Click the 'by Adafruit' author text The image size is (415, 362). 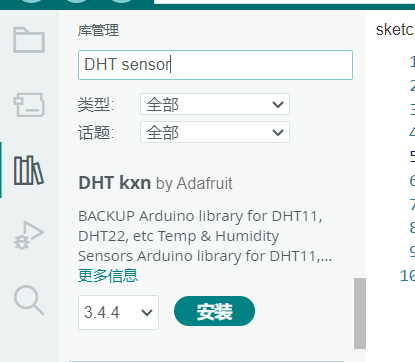tap(194, 184)
